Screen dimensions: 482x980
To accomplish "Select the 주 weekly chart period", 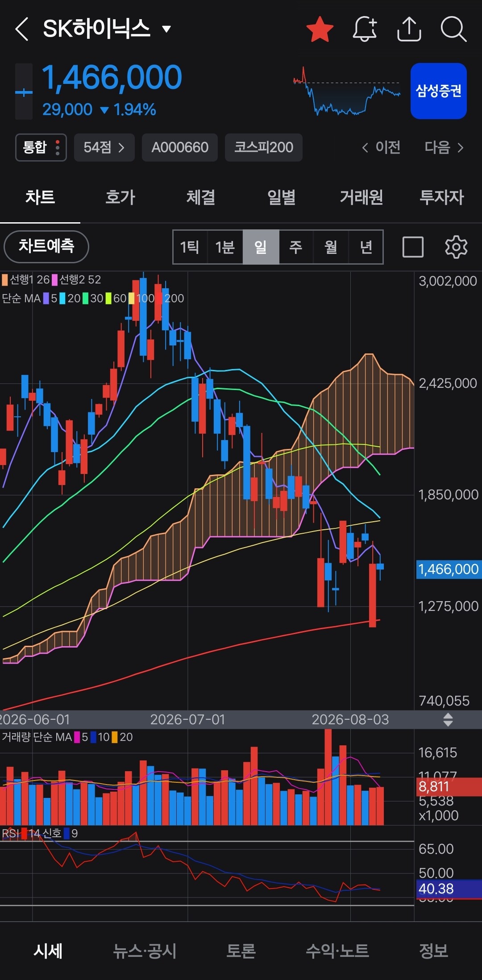I will point(295,247).
